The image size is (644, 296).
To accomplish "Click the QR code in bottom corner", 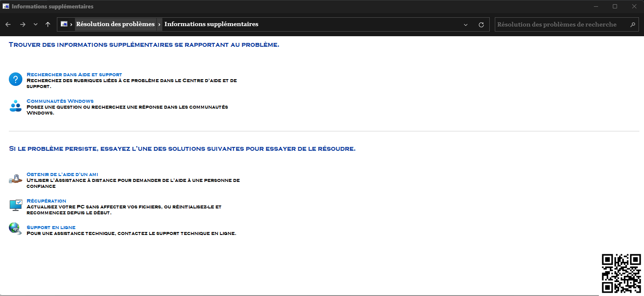I will [621, 274].
